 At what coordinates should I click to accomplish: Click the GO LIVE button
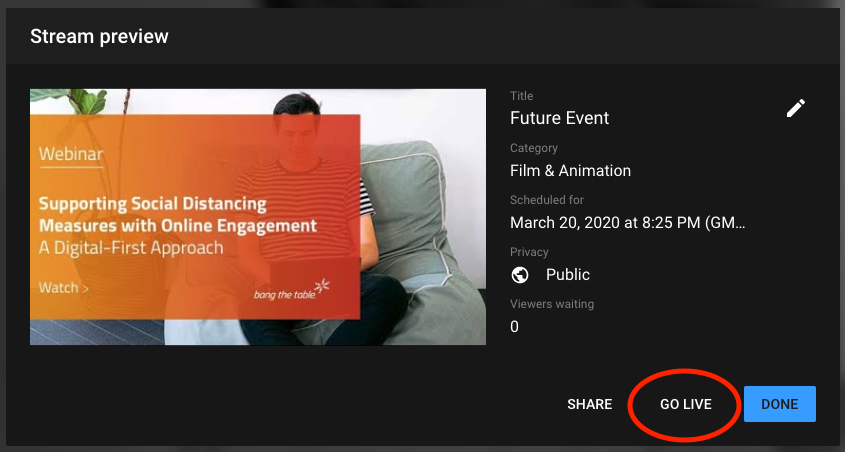685,404
